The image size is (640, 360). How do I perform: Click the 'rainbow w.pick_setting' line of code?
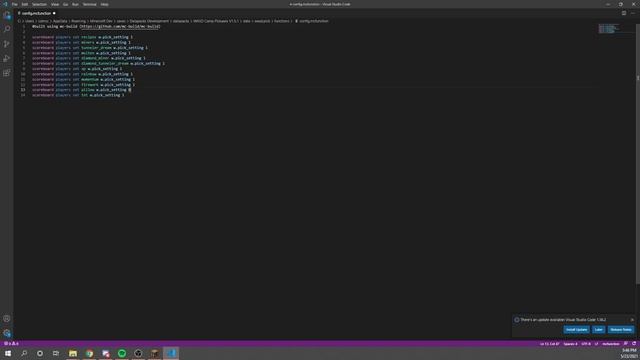(x=82, y=74)
